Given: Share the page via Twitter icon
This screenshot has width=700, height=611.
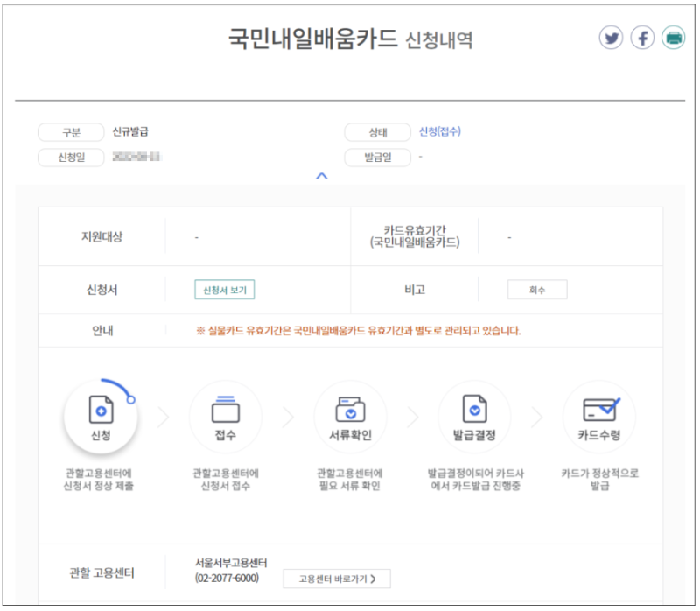Looking at the screenshot, I should tap(611, 38).
